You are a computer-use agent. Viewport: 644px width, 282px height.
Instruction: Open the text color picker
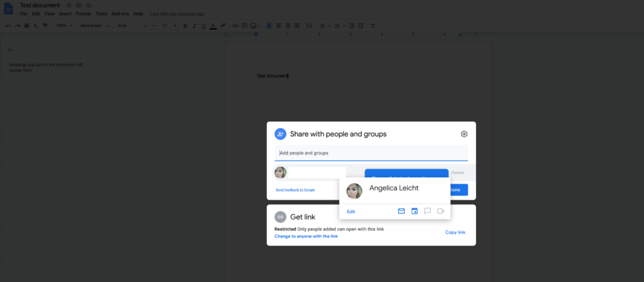click(212, 25)
